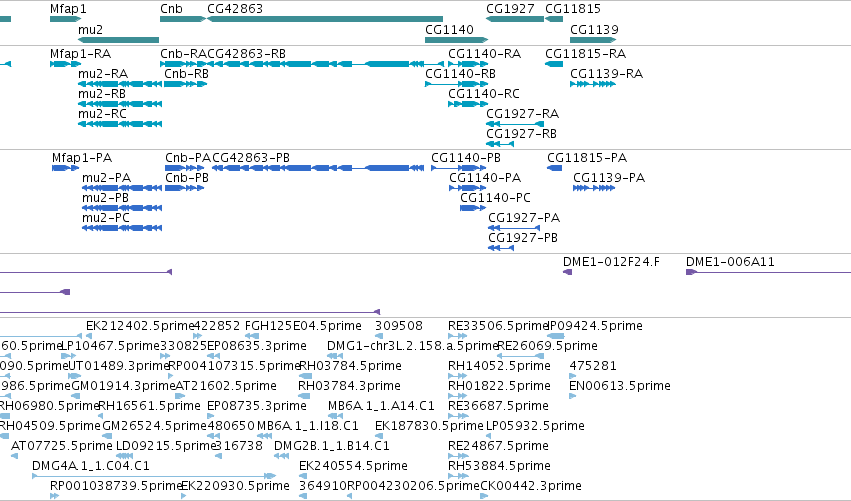Select the CG1927-PB protein glyph
Image resolution: width=851 pixels, height=501 pixels.
[x=501, y=249]
